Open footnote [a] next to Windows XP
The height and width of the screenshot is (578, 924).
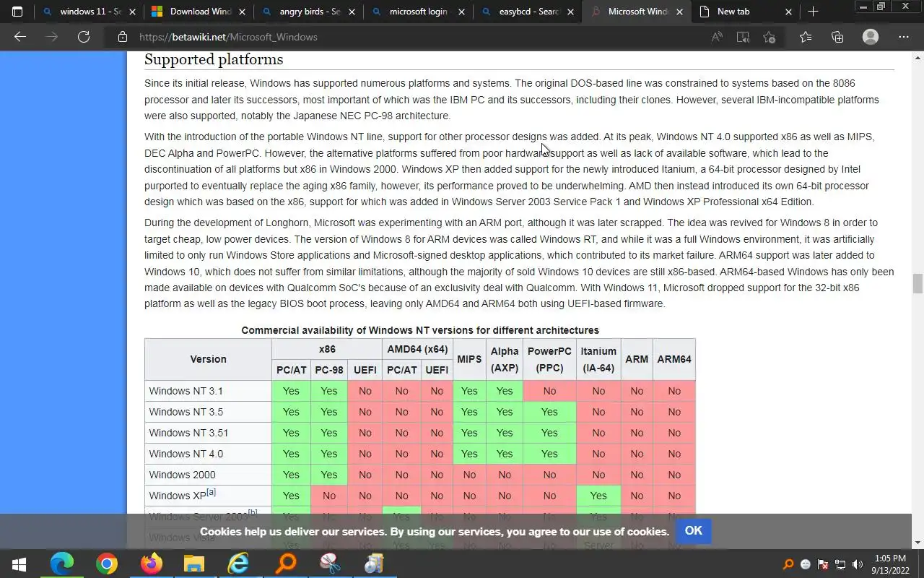pyautogui.click(x=212, y=492)
